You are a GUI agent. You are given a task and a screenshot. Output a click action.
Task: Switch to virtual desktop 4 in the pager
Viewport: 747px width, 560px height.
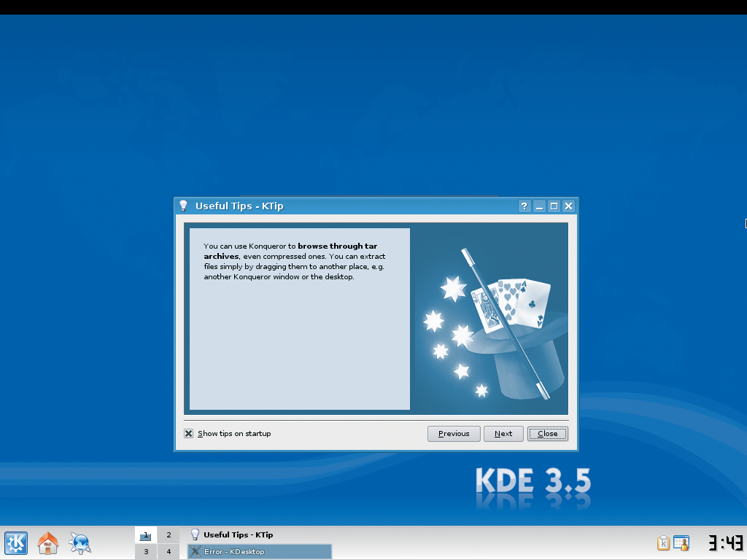169,551
